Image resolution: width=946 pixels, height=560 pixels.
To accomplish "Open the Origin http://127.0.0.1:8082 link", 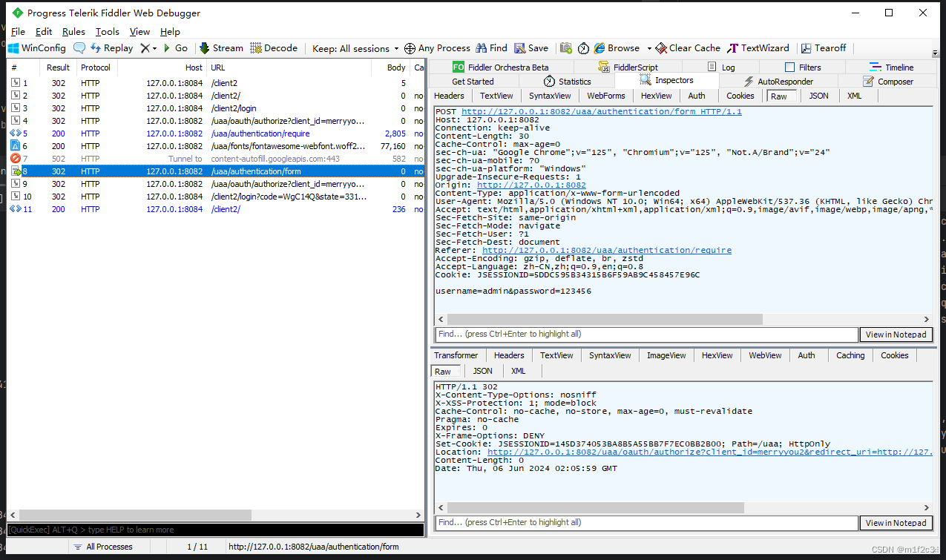I will click(531, 185).
